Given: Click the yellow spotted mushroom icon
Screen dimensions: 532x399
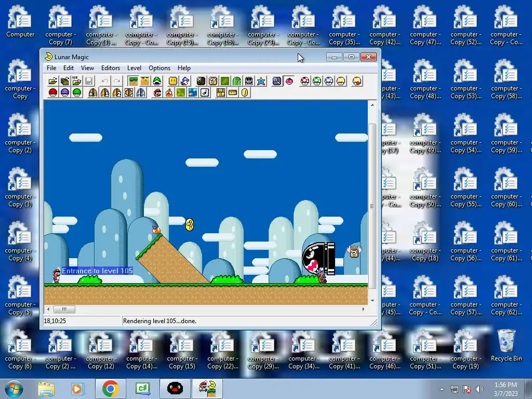Looking at the screenshot, I should (341, 81).
